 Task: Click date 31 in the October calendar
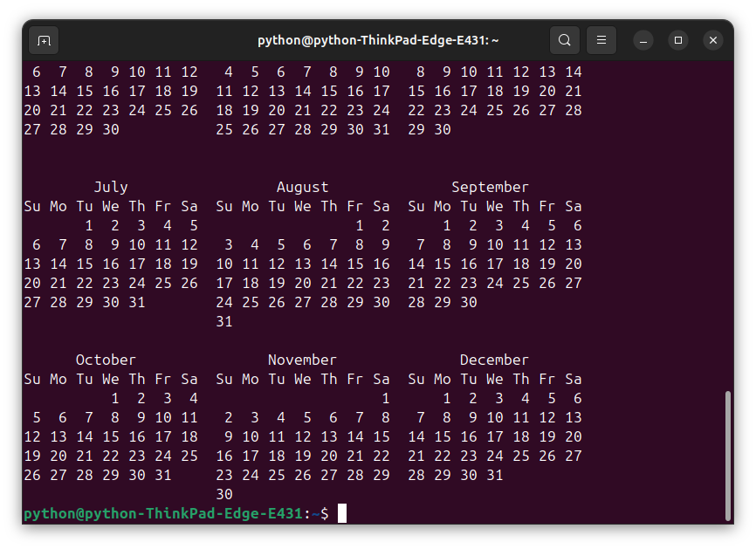(x=163, y=476)
